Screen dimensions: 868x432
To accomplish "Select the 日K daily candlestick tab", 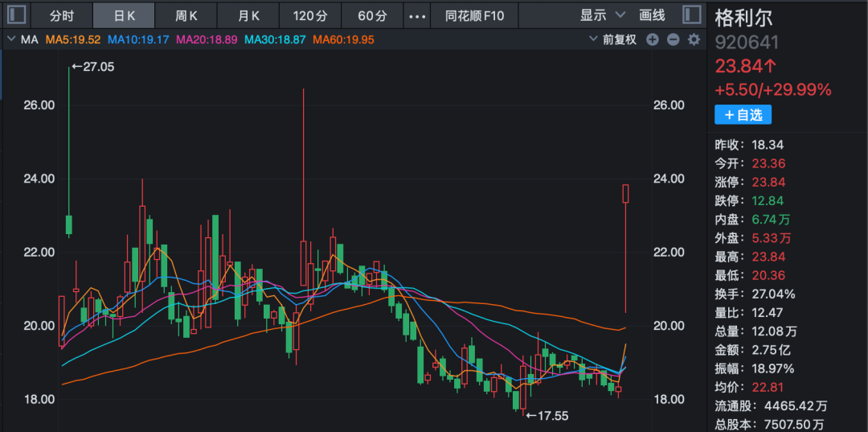I will tap(125, 15).
